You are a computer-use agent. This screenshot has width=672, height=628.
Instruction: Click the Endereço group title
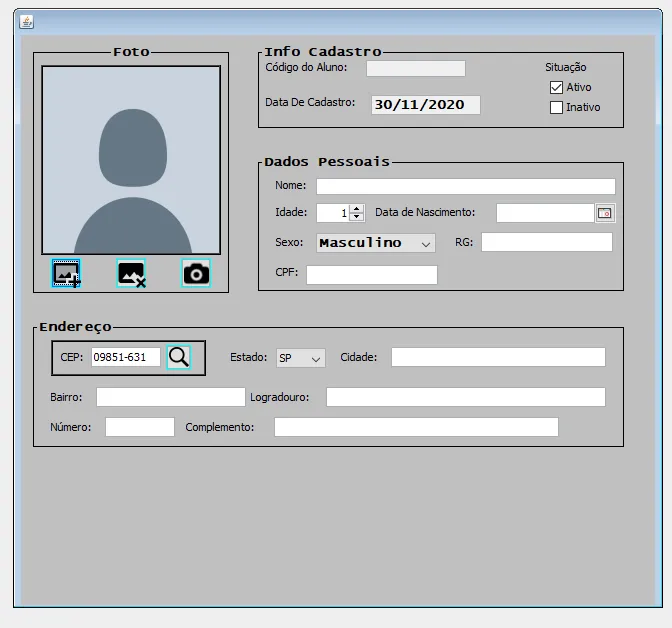point(75,327)
